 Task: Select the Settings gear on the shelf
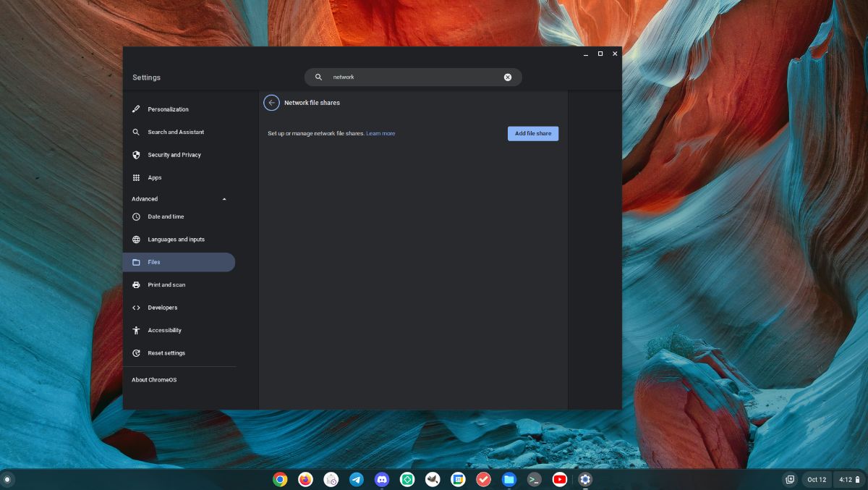(x=584, y=479)
